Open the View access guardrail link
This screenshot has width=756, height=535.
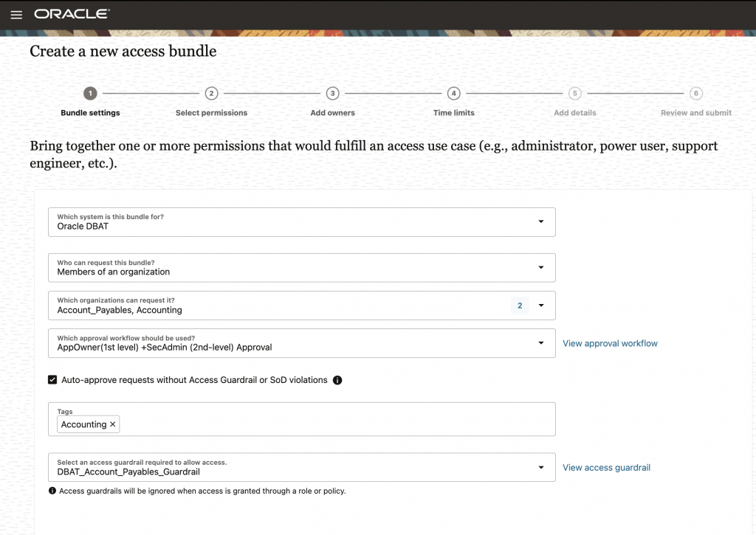coord(606,467)
